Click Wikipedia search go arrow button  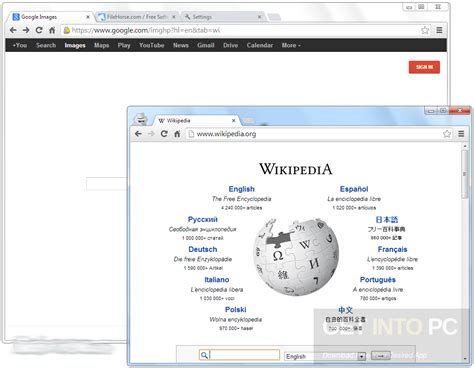click(381, 355)
